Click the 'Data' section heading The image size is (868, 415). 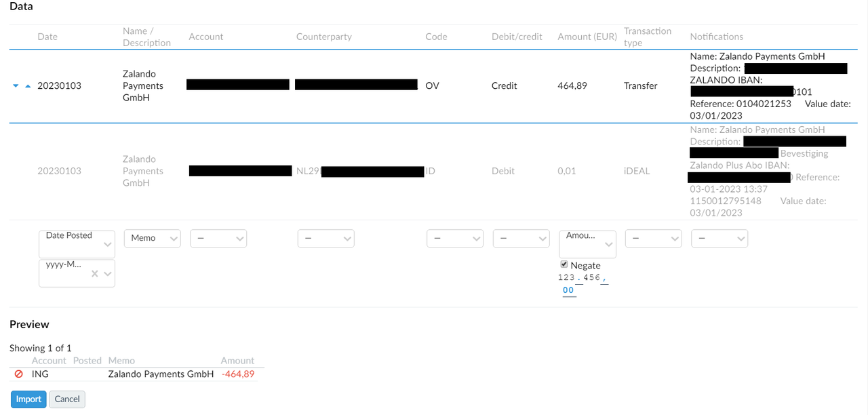pos(21,6)
